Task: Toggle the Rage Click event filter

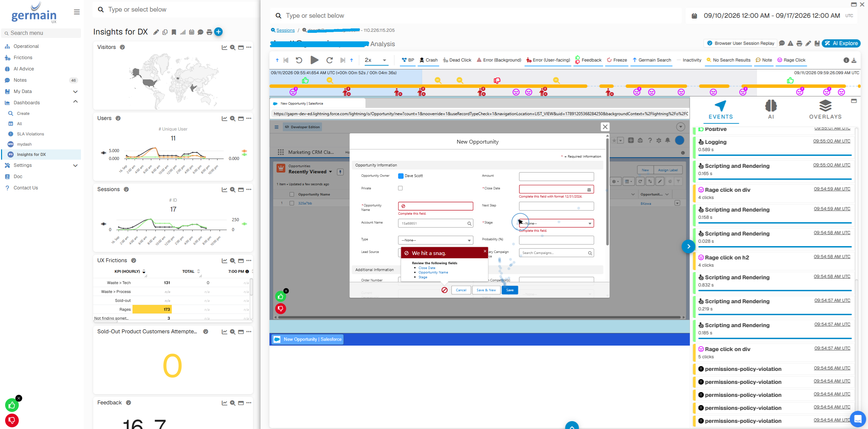Action: coord(791,60)
